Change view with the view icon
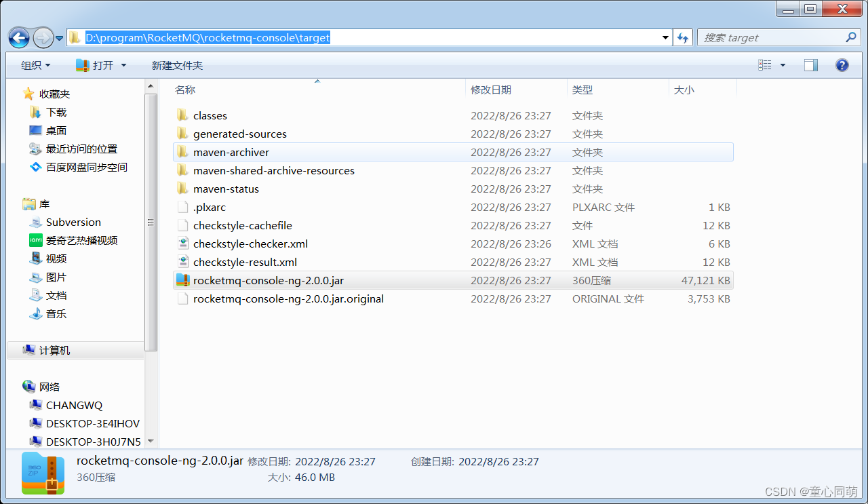Image resolution: width=868 pixels, height=504 pixels. point(765,65)
